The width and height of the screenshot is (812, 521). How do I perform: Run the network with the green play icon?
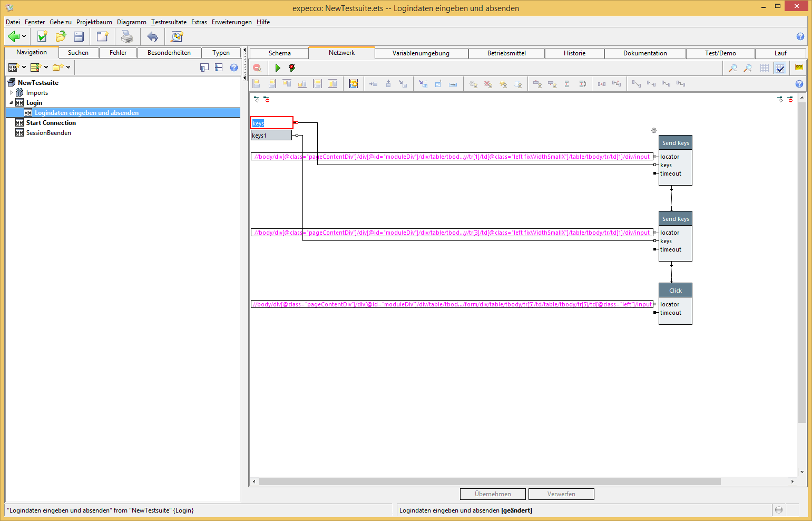pyautogui.click(x=278, y=68)
